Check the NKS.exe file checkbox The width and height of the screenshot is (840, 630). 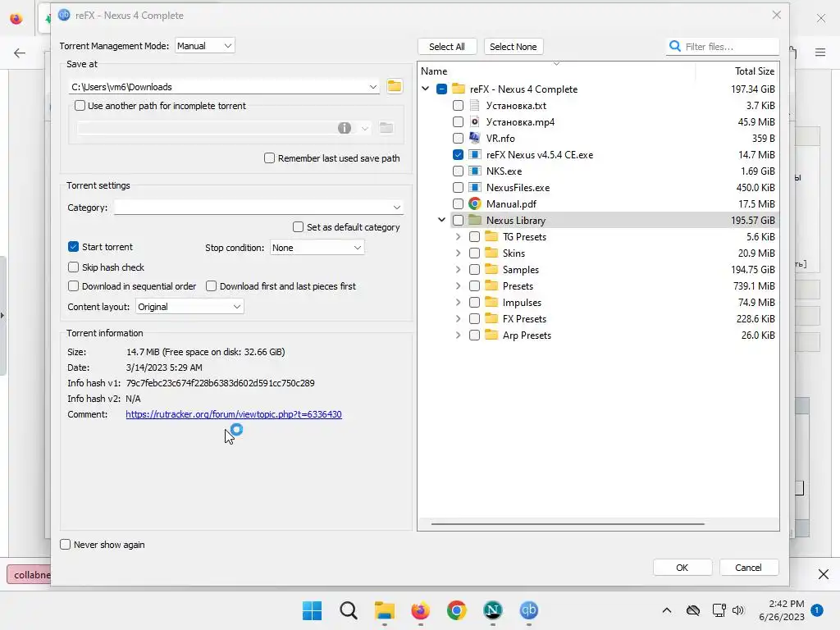click(x=458, y=171)
